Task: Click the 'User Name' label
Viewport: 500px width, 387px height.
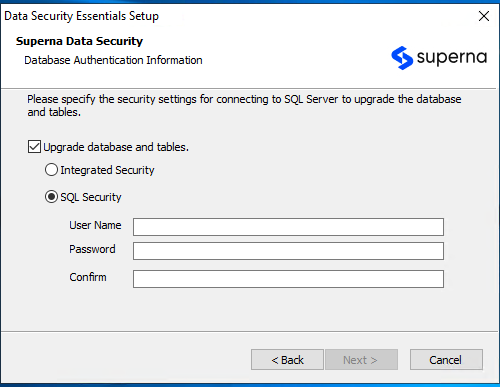Action: coord(95,225)
